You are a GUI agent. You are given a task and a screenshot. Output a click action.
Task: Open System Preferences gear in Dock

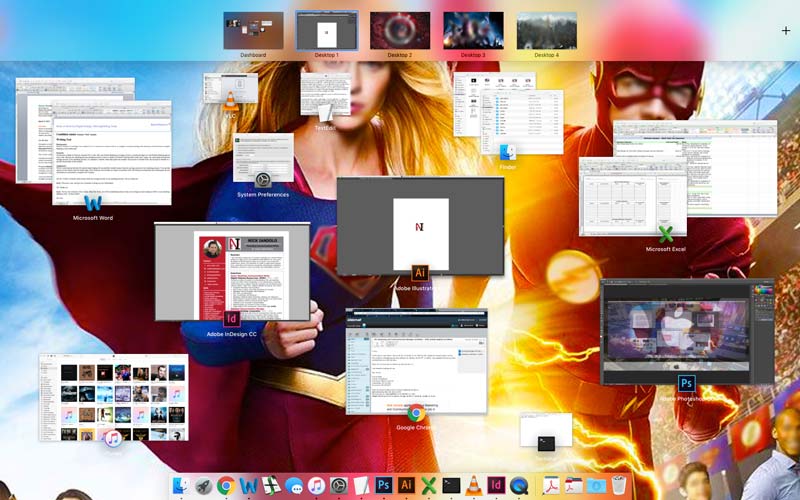pyautogui.click(x=339, y=486)
